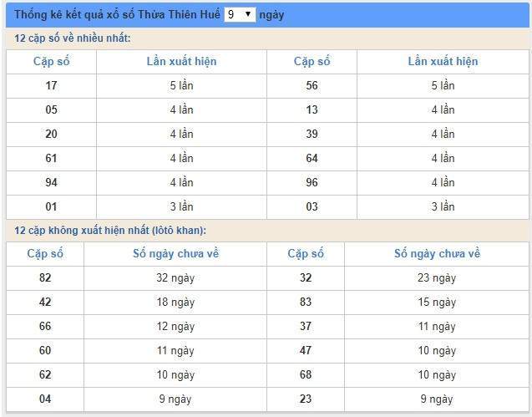Click first 'Cặp số' column header
This screenshot has height=417, width=532.
pos(51,62)
